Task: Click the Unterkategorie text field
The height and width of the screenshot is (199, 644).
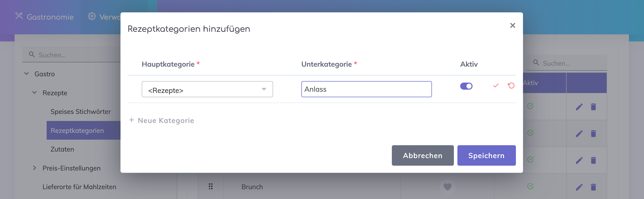Action: [366, 89]
